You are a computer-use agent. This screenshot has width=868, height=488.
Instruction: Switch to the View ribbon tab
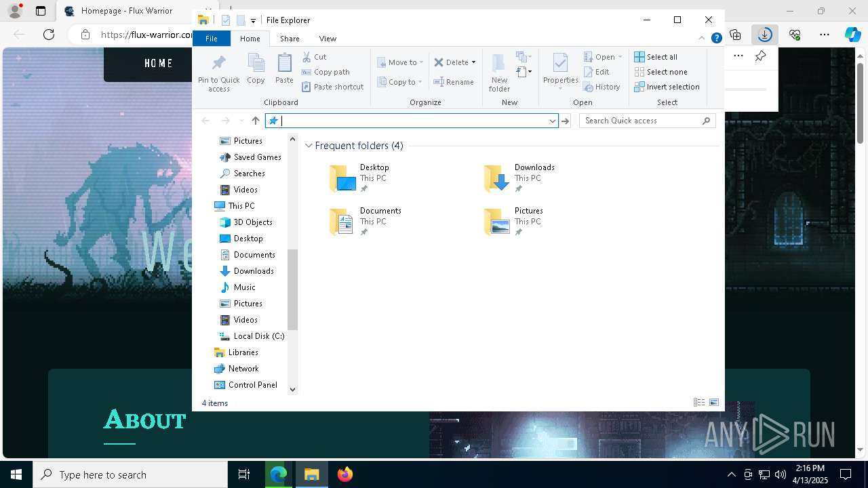(x=328, y=39)
